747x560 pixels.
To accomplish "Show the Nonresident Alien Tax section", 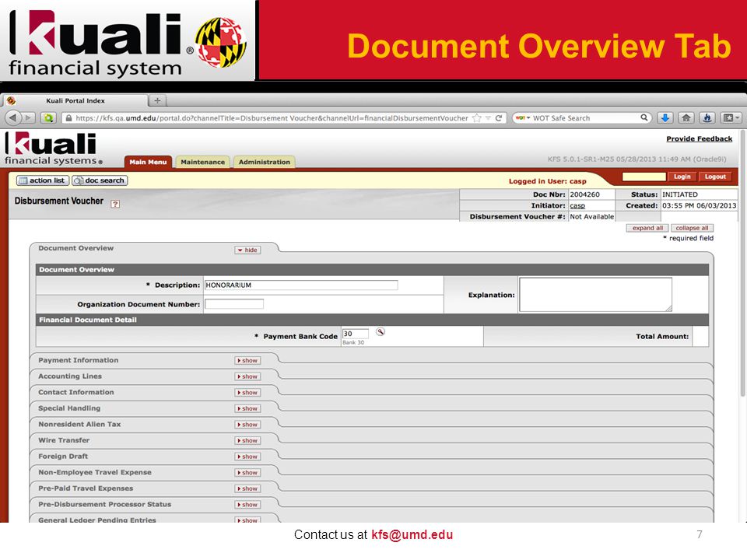I will pos(247,425).
